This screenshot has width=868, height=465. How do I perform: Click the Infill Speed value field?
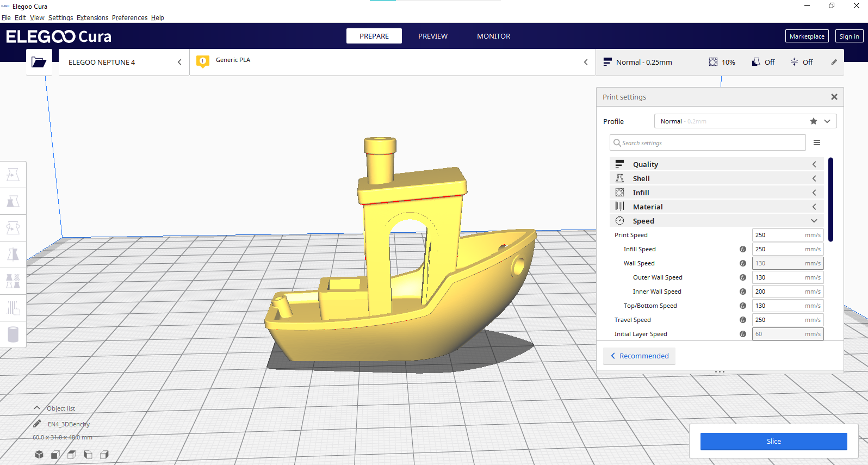tap(788, 249)
